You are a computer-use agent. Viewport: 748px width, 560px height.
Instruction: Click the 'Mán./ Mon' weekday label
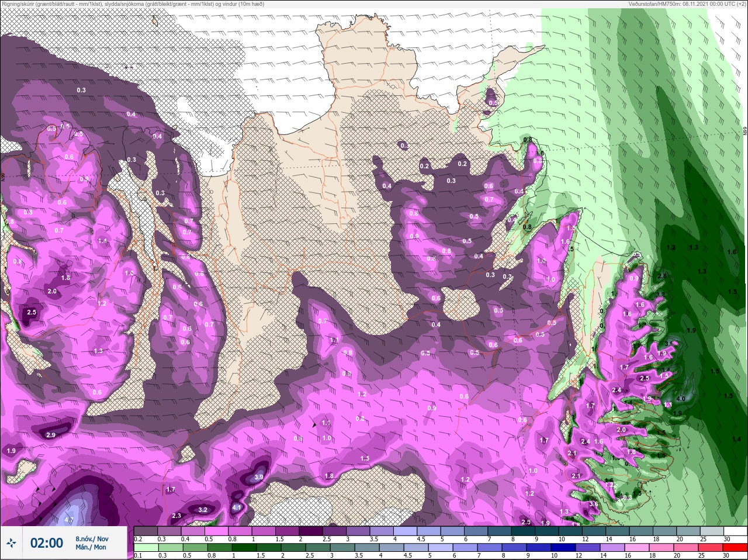[91, 548]
